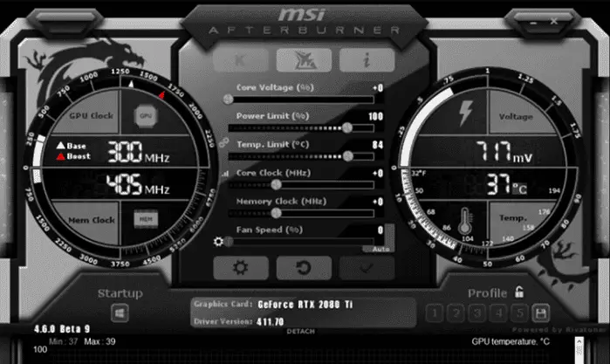The height and width of the screenshot is (364, 610).
Task: Select profile slot 4
Action: [498, 313]
